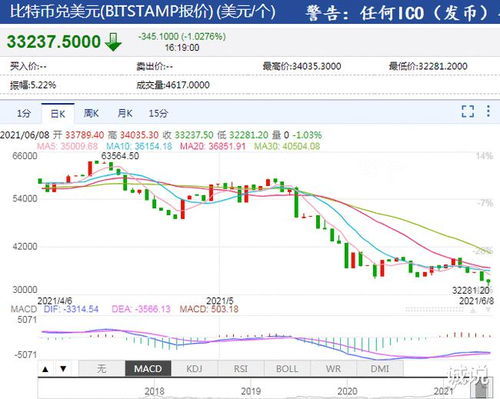500x399 pixels.
Task: Open the three-dot more options menu
Action: pos(488,111)
